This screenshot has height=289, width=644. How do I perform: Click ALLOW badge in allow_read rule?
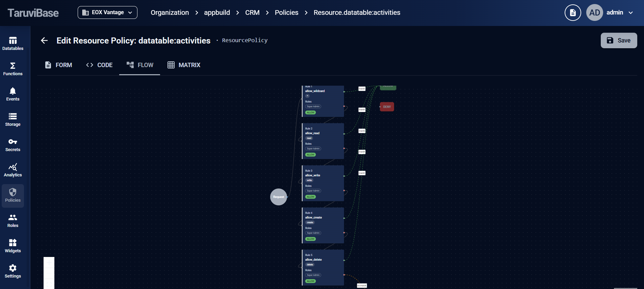pos(311,155)
